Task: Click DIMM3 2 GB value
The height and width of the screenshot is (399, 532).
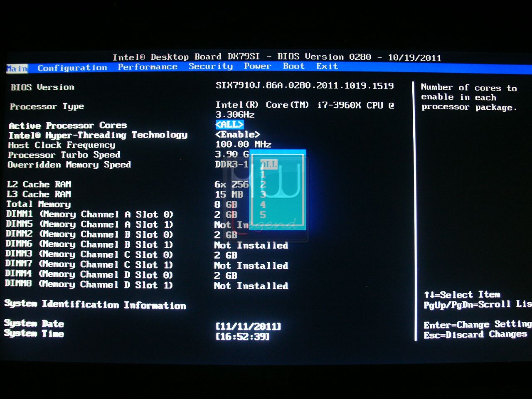Action: [x=226, y=256]
